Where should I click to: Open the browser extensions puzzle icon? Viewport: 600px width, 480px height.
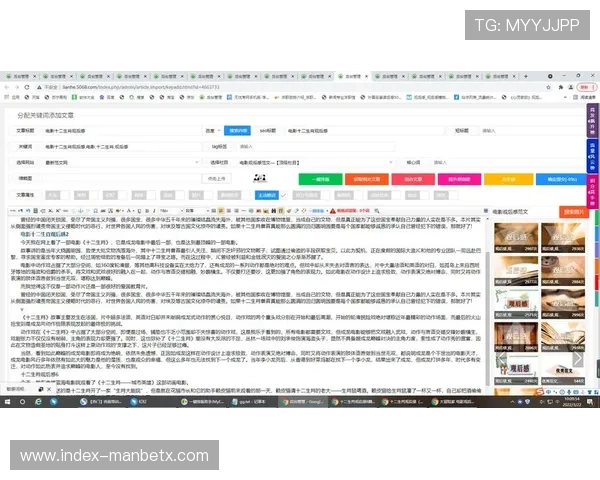[561, 87]
